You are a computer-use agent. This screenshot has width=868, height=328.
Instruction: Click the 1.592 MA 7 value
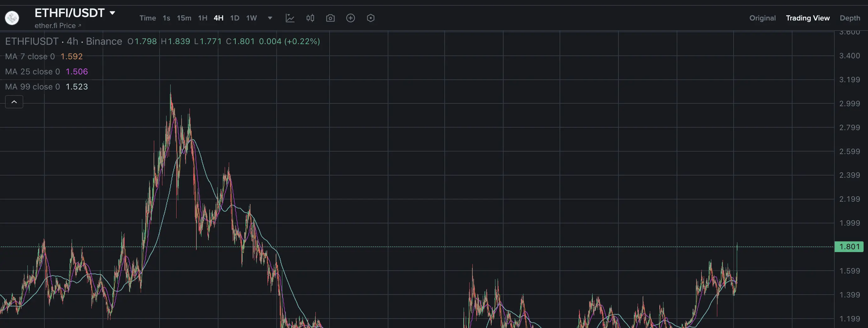point(71,56)
